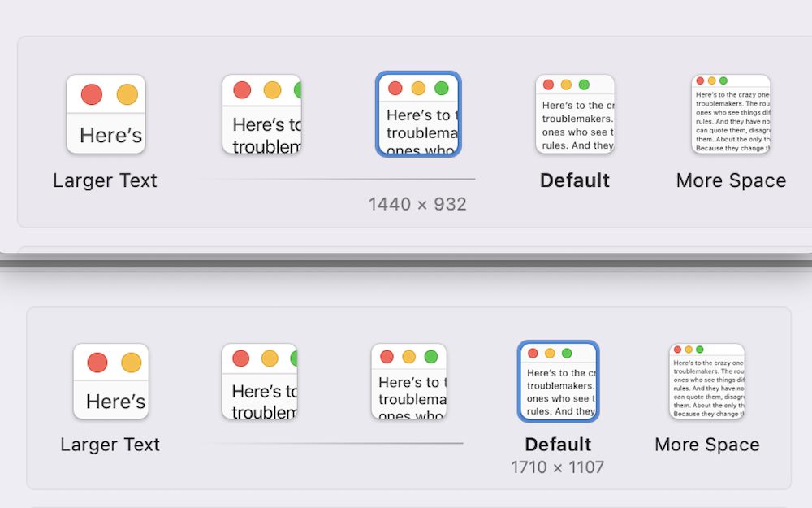The height and width of the screenshot is (508, 812).
Task: Select the Larger Text thumbnail in upper panel
Action: pos(106,114)
